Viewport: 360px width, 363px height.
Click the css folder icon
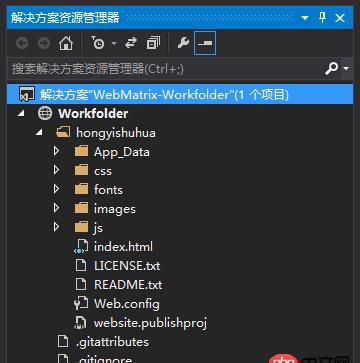(81, 171)
